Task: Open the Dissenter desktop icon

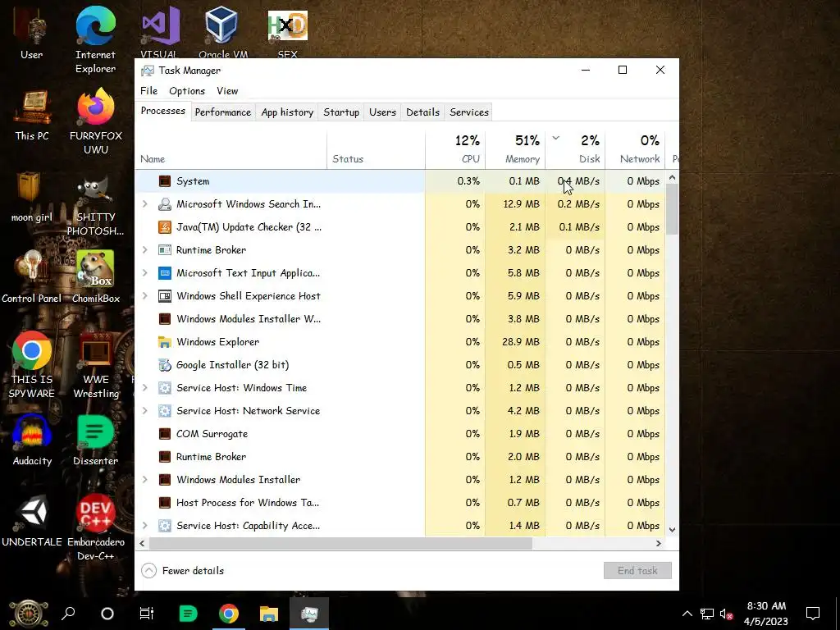Action: (x=95, y=441)
